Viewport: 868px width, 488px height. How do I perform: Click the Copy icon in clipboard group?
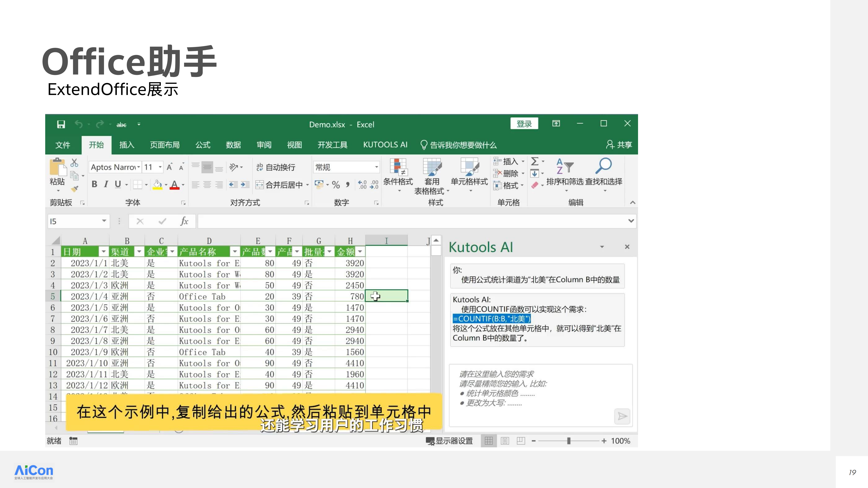coord(74,175)
